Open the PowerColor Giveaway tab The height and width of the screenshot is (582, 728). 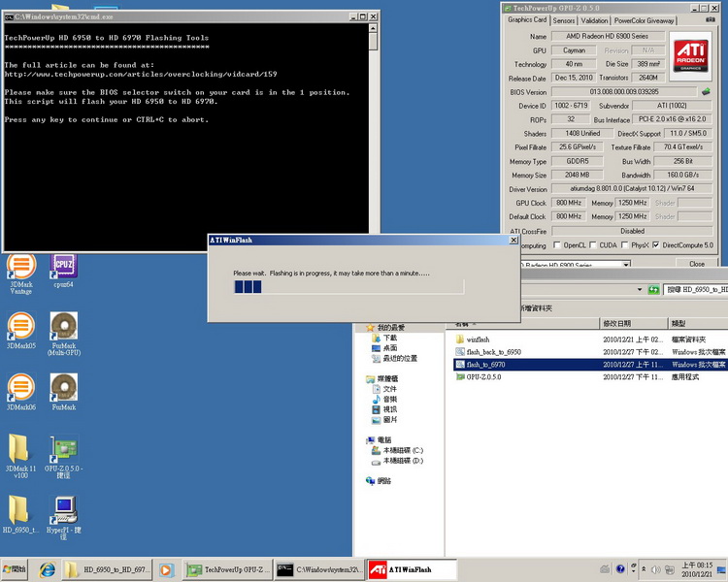(644, 20)
